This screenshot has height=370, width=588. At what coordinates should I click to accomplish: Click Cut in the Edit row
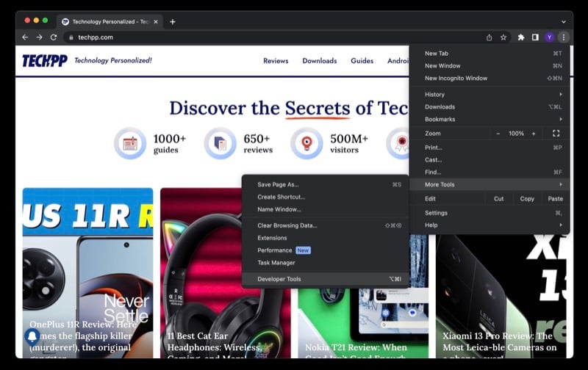[x=499, y=198]
